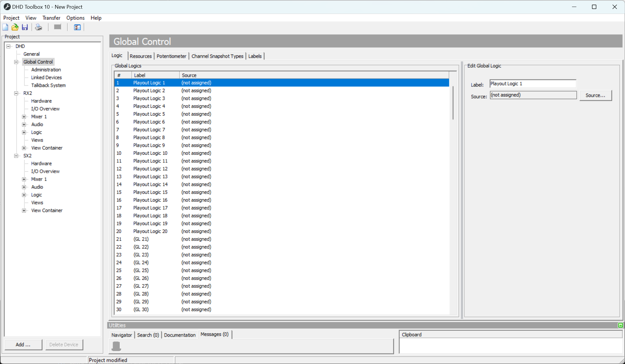This screenshot has width=625, height=364.
Task: Switch to the Resources tab
Action: pyautogui.click(x=141, y=56)
